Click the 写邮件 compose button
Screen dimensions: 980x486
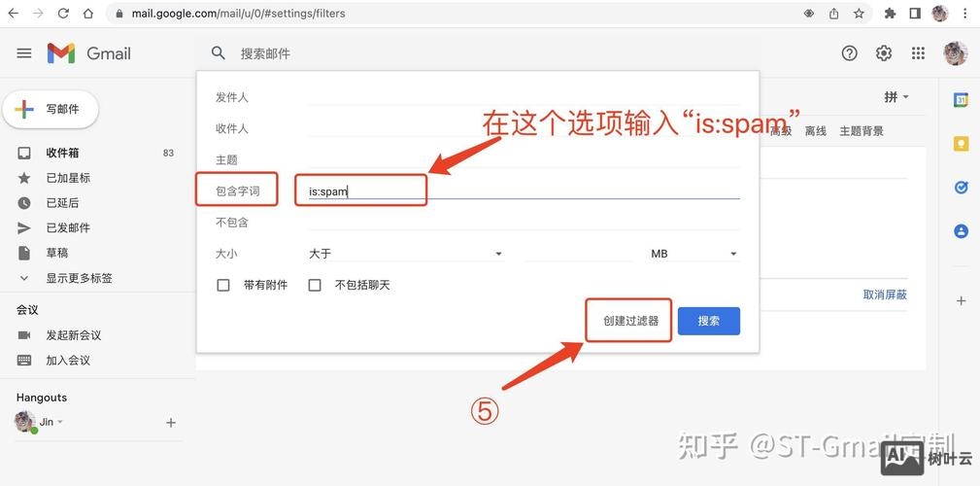[51, 110]
